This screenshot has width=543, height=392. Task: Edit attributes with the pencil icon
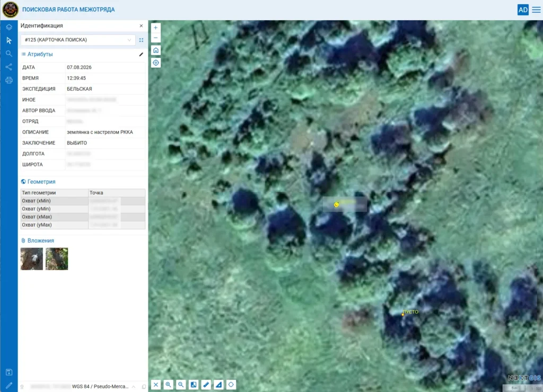[x=141, y=55]
